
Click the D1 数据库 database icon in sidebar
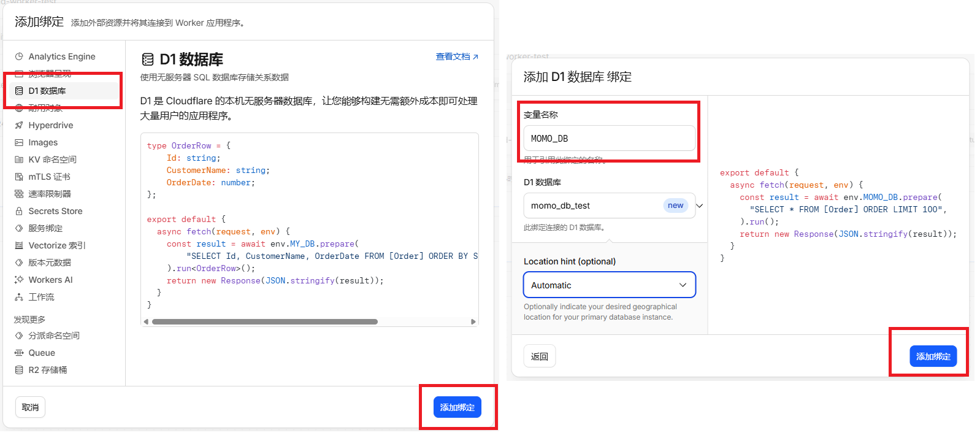point(19,91)
